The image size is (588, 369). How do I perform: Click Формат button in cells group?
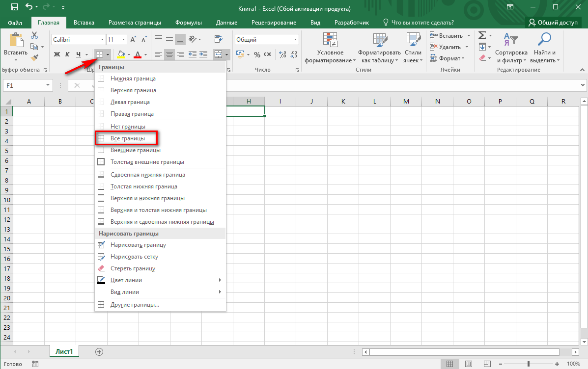click(x=447, y=58)
